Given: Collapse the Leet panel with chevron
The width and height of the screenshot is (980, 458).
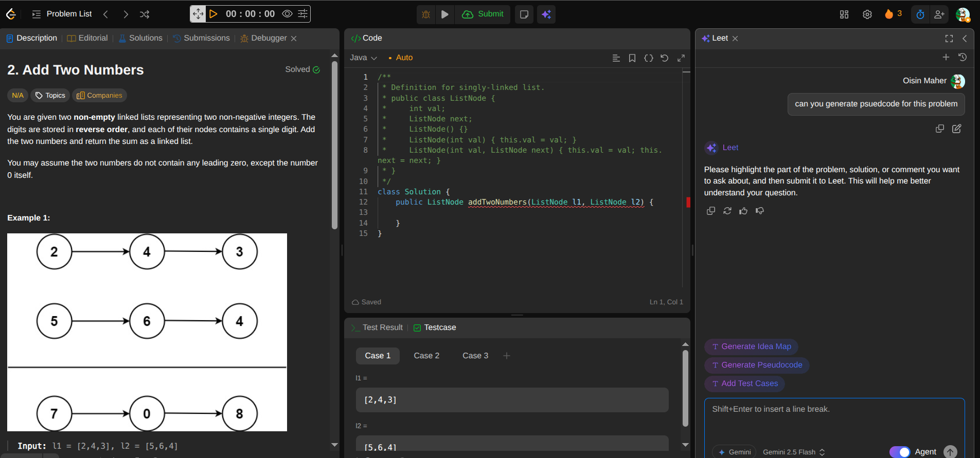Looking at the screenshot, I should click(965, 39).
